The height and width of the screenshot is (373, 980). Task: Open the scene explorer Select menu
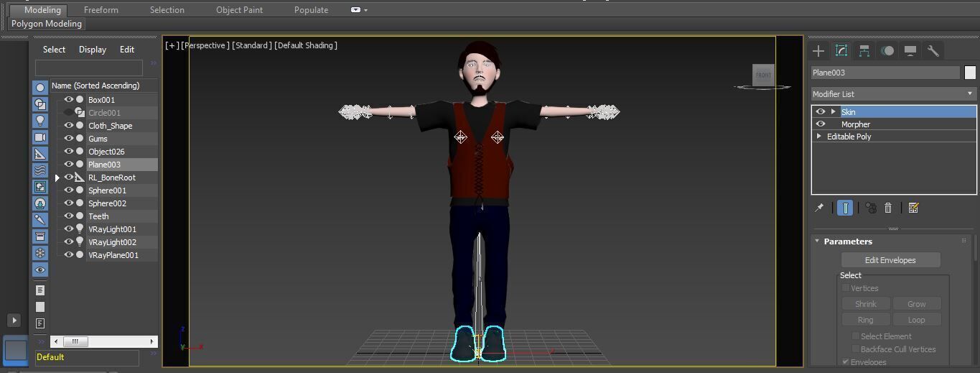click(x=54, y=50)
